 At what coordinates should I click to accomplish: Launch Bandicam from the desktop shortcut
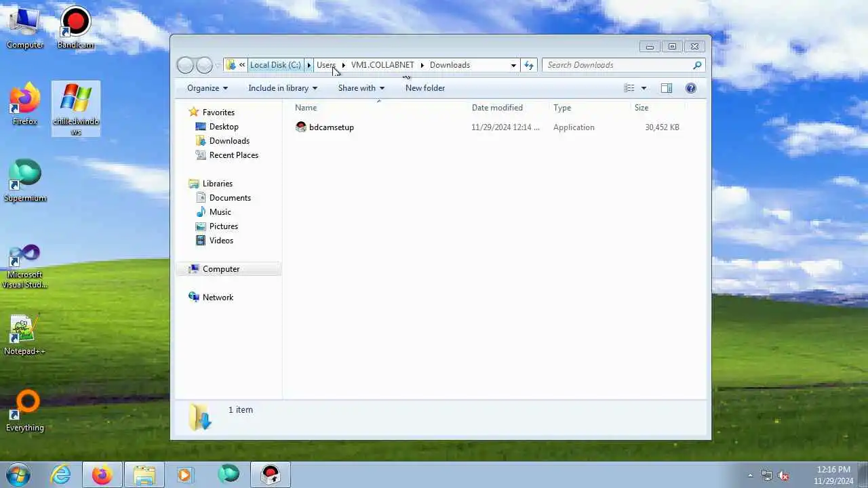pos(75,27)
